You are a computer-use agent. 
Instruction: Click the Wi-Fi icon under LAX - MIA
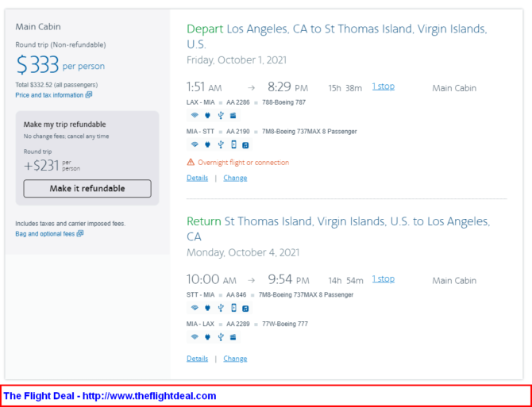pyautogui.click(x=195, y=116)
